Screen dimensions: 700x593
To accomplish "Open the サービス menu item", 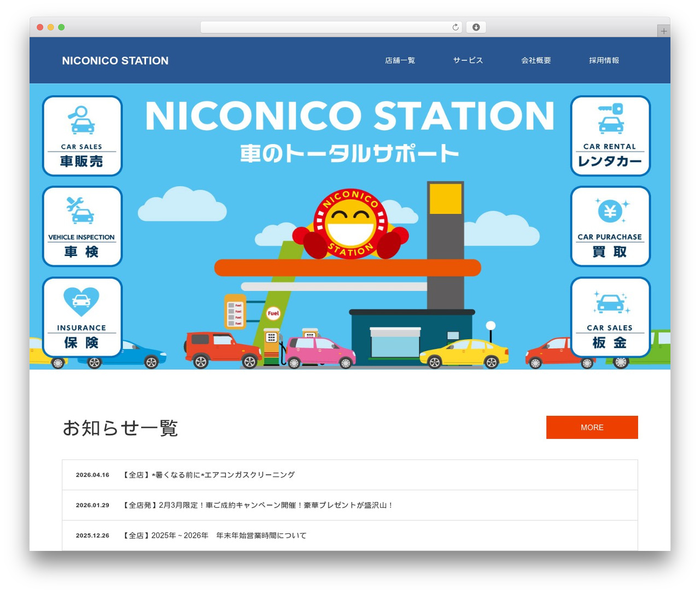I will (x=468, y=61).
